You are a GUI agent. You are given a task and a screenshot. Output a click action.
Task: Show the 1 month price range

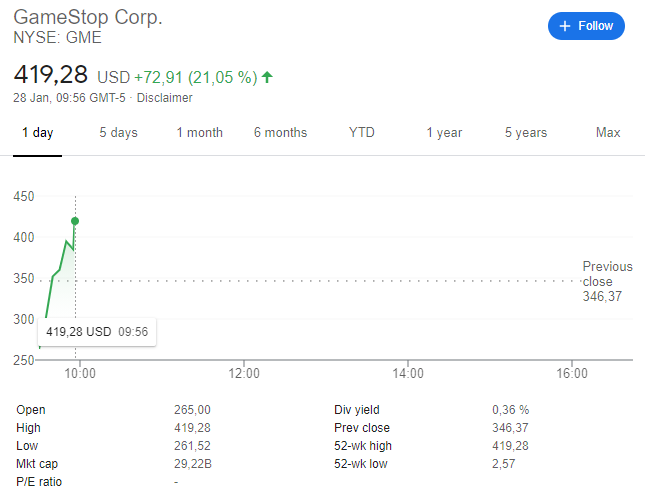click(x=199, y=133)
